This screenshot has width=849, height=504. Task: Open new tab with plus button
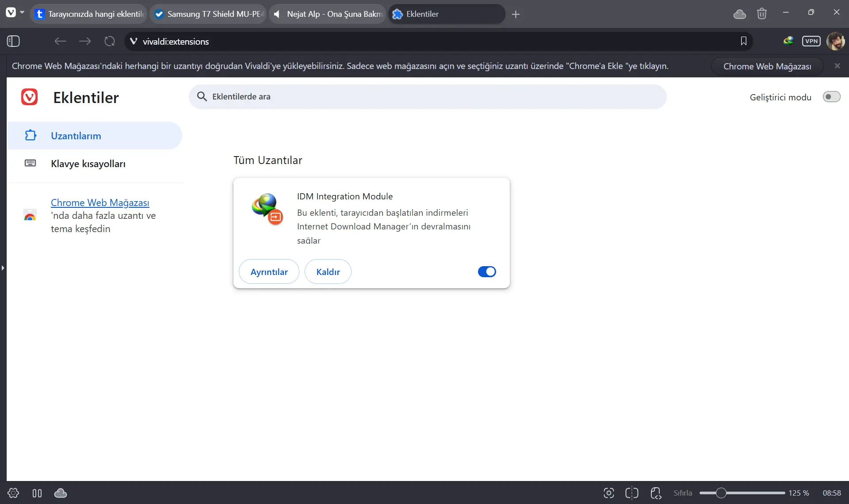tap(516, 14)
